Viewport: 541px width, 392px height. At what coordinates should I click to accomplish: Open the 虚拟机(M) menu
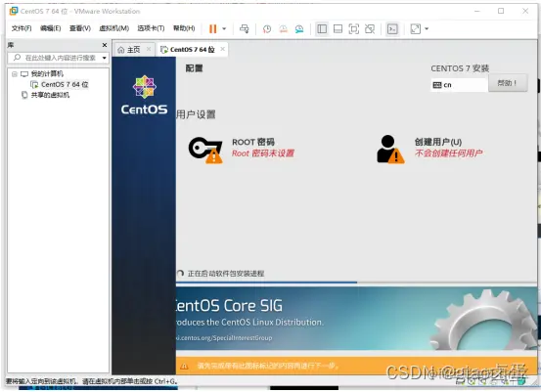tap(113, 28)
